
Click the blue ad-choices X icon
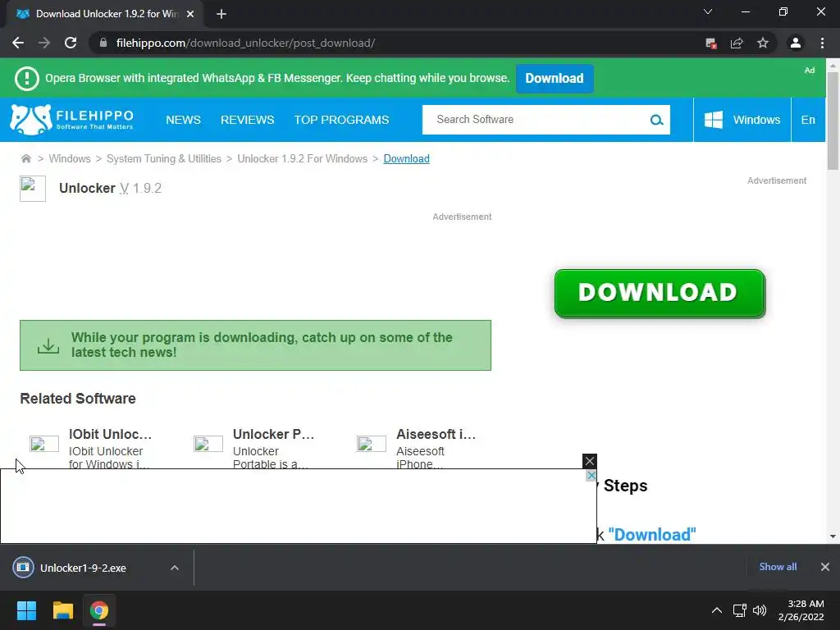click(591, 475)
